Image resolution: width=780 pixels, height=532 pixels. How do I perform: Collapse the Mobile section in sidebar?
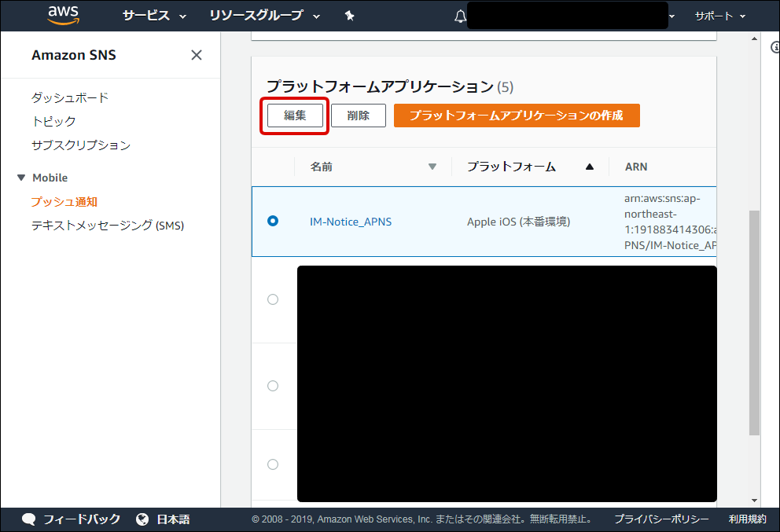tap(21, 178)
